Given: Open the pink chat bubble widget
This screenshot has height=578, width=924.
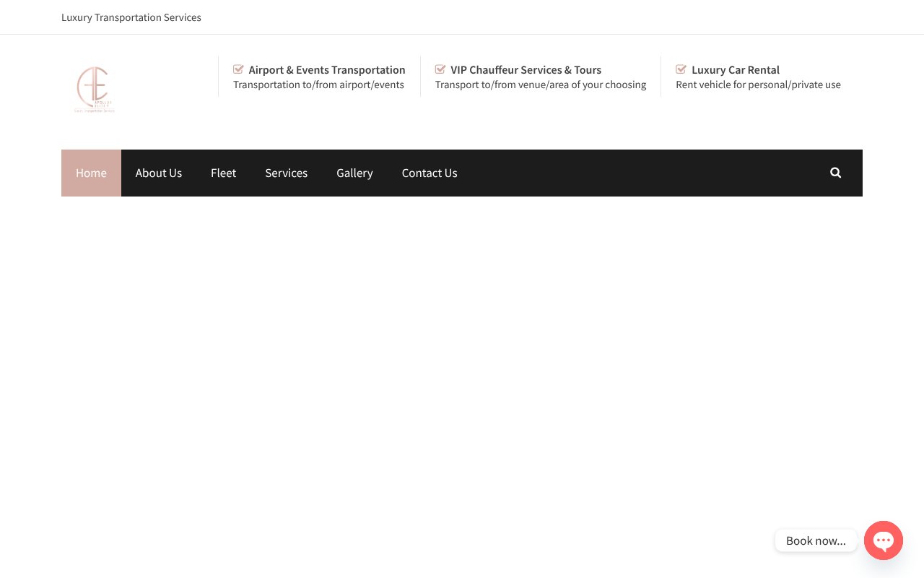Looking at the screenshot, I should point(884,540).
